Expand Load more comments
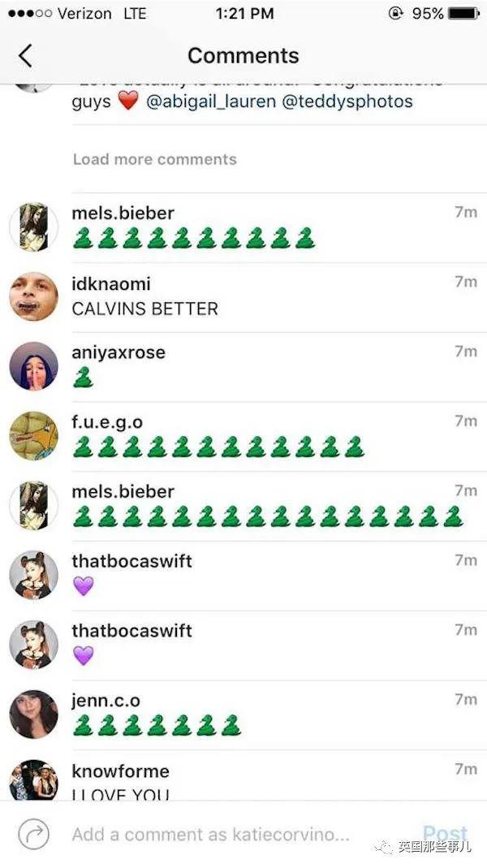Screen dimensions: 487x868 155,159
